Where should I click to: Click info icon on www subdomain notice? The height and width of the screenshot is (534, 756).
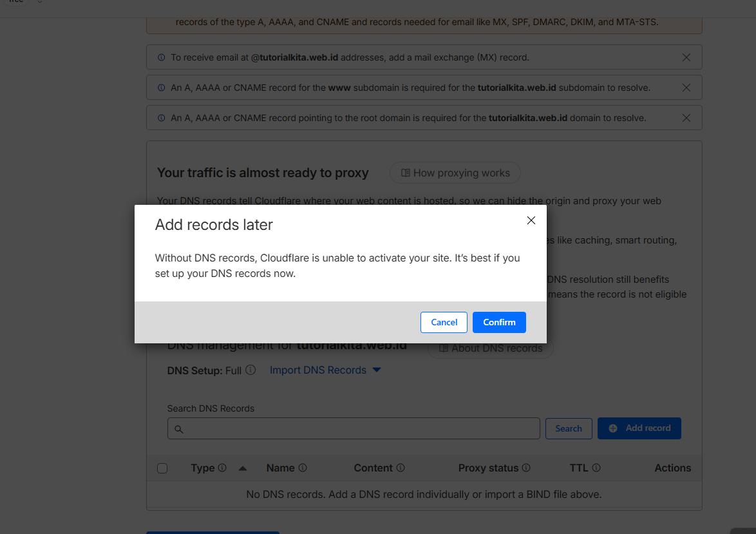[162, 88]
